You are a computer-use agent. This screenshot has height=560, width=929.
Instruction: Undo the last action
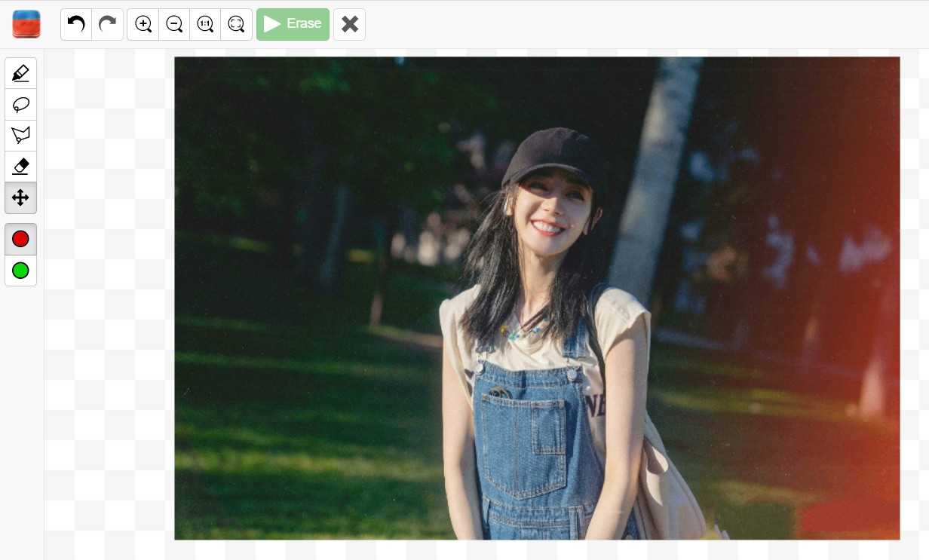coord(76,24)
